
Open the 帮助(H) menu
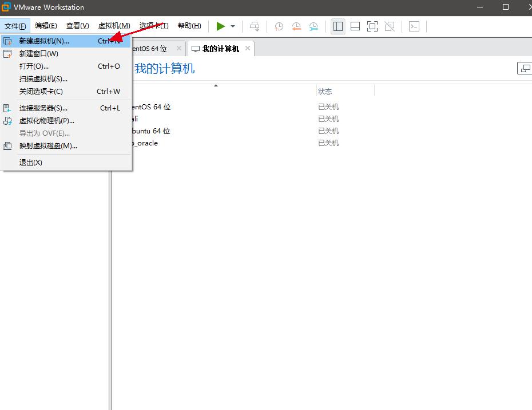tap(190, 26)
